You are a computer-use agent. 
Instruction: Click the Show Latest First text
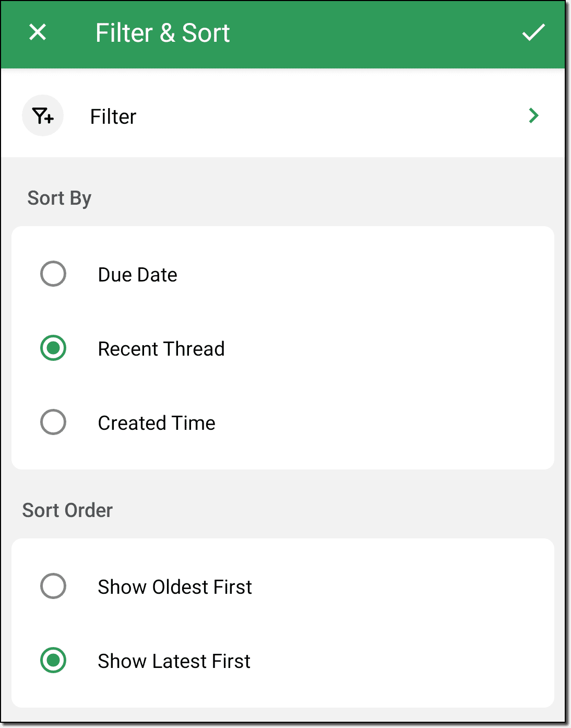tap(174, 661)
